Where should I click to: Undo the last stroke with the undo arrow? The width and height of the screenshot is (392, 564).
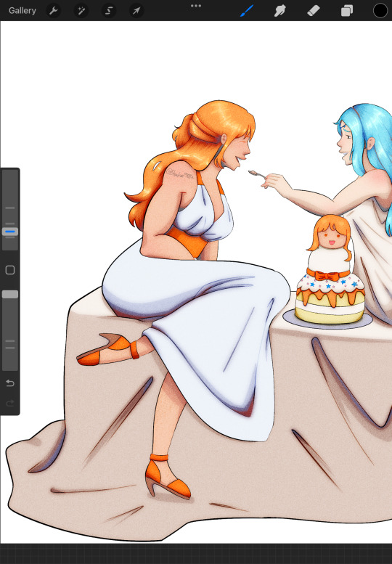10,383
